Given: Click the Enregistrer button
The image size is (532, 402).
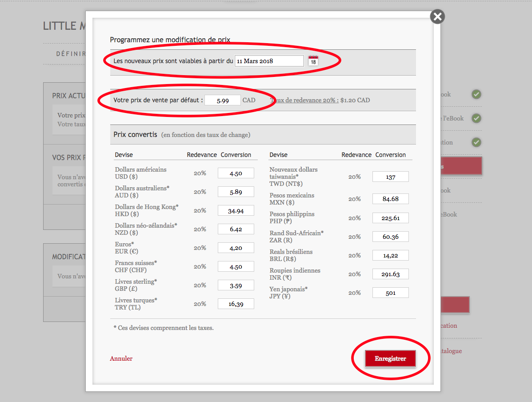Looking at the screenshot, I should (390, 359).
